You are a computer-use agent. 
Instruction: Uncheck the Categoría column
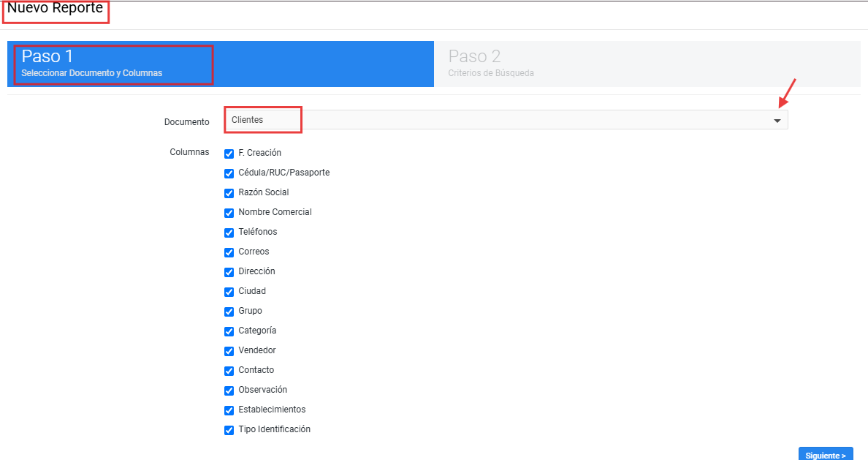click(x=229, y=331)
